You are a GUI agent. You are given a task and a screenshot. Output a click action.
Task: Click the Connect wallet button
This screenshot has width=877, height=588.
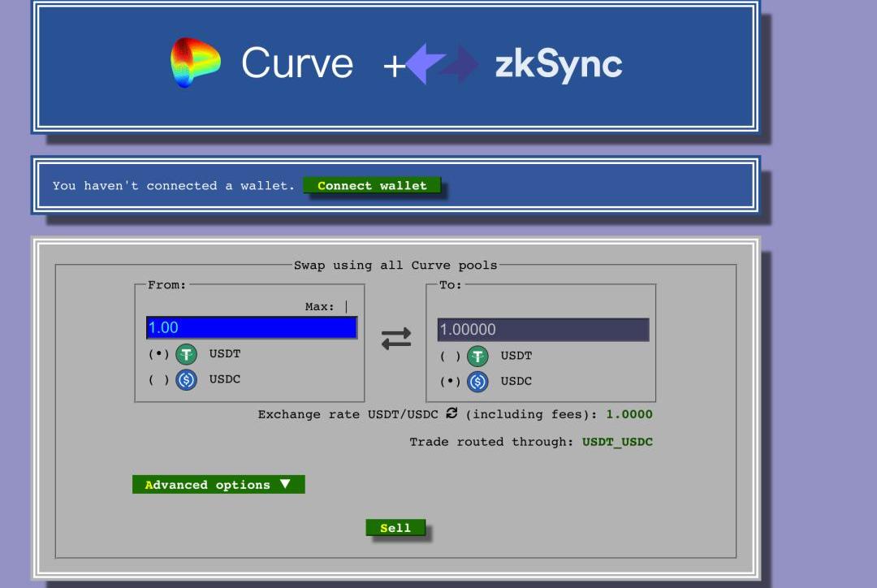tap(372, 185)
